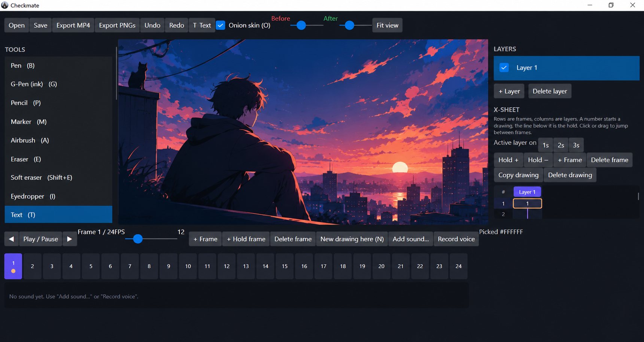Screen dimensions: 644x342
Task: Disable the Onion skin checkbox
Action: (221, 25)
